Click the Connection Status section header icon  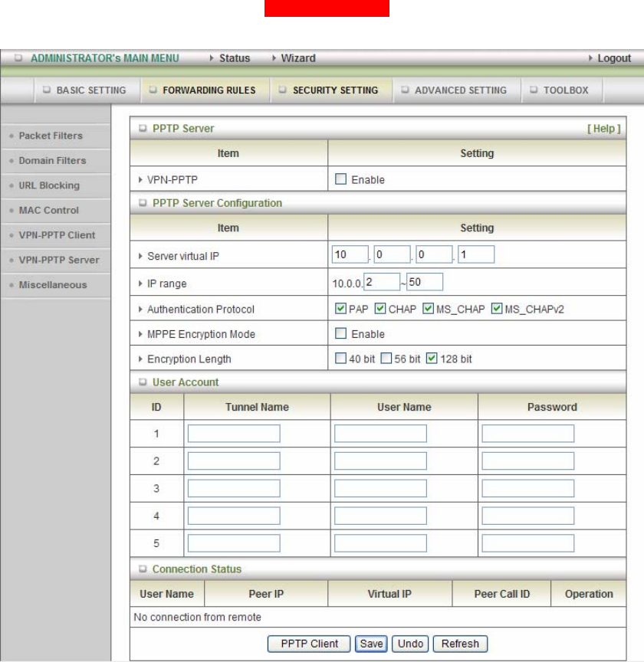tap(143, 569)
